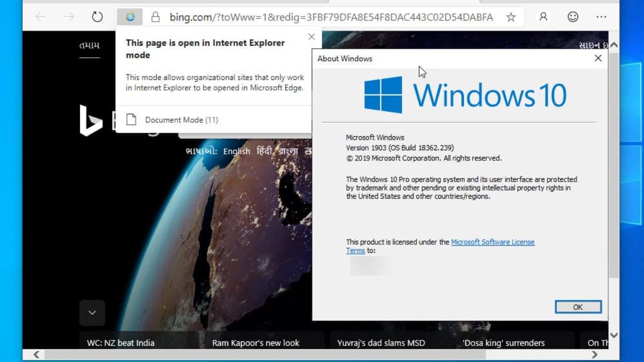
Task: Click the bing.com address bar URL
Action: (x=331, y=17)
